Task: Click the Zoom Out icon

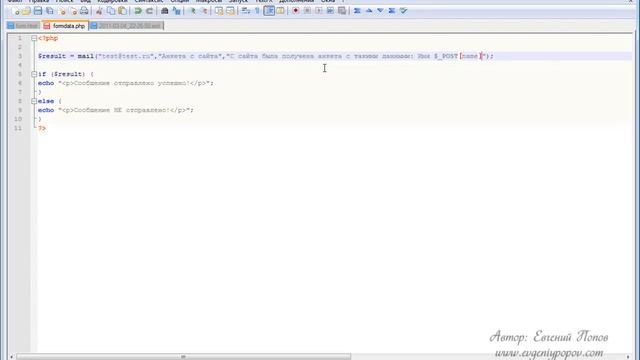Action: [x=204, y=11]
